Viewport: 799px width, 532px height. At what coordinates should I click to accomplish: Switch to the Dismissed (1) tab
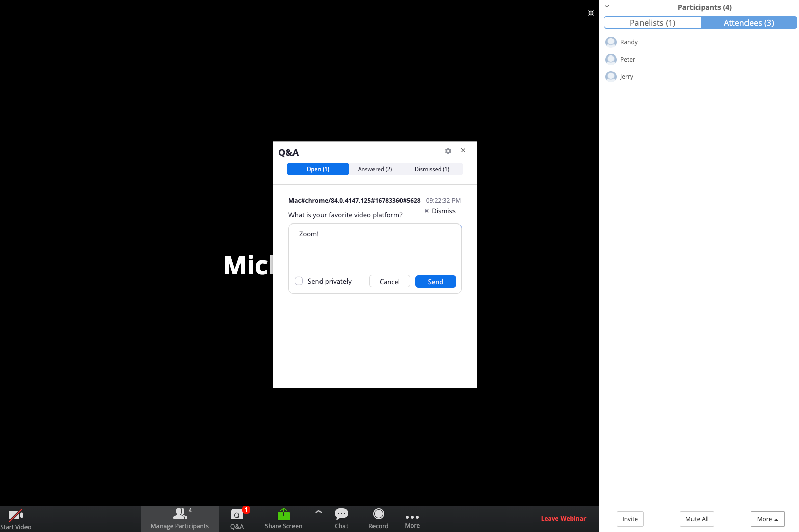tap(432, 169)
